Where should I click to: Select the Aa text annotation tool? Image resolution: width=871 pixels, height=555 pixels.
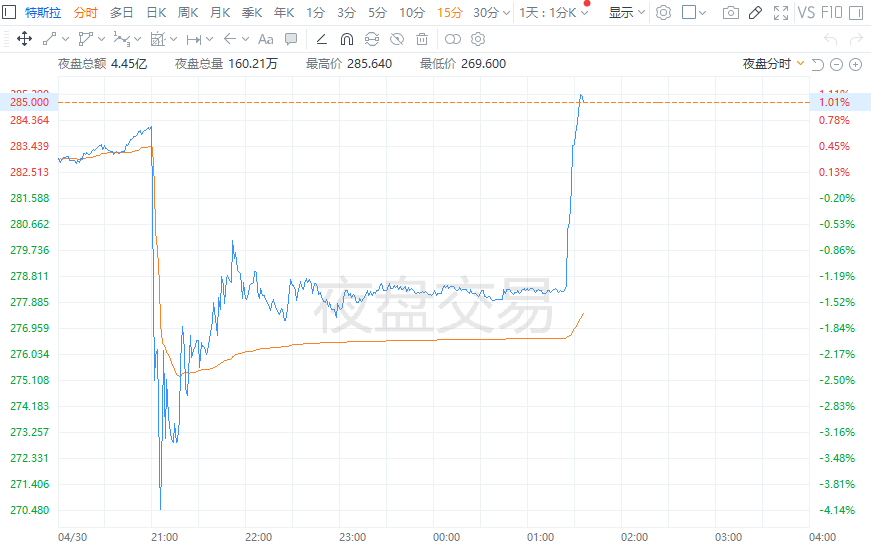(x=266, y=39)
